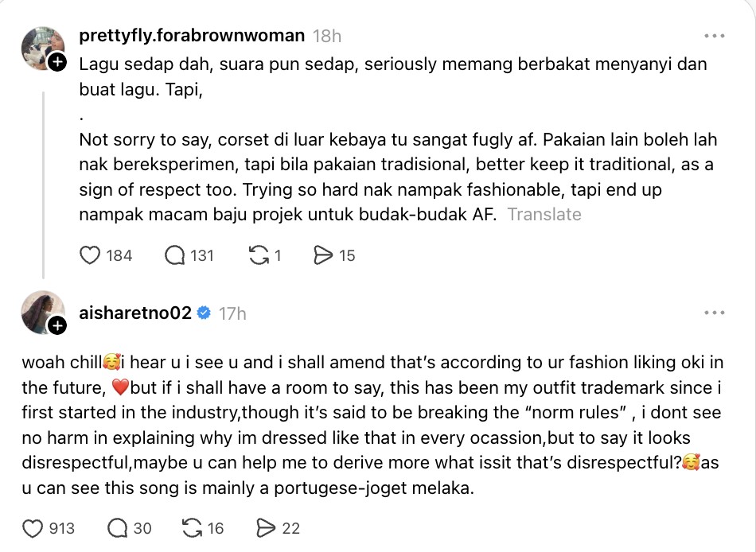Like the prettyfly.forabrownwoman post
756x552 pixels.
pyautogui.click(x=91, y=255)
